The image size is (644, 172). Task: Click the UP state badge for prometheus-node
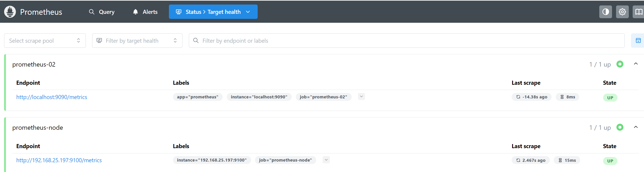[610, 161]
